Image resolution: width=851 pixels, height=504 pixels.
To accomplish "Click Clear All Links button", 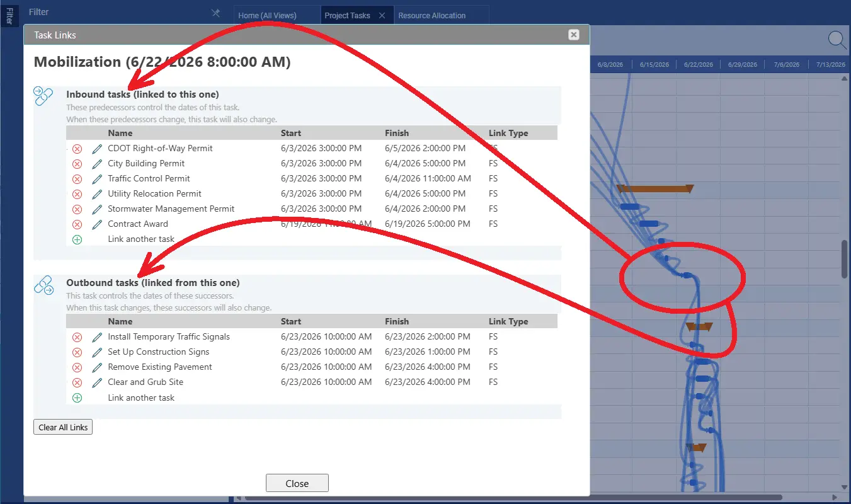I will pyautogui.click(x=63, y=427).
